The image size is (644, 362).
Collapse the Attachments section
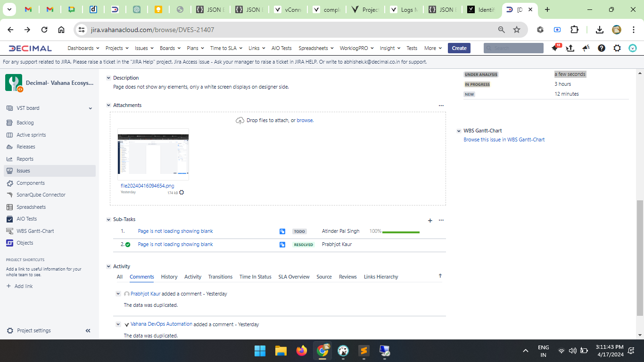(108, 106)
